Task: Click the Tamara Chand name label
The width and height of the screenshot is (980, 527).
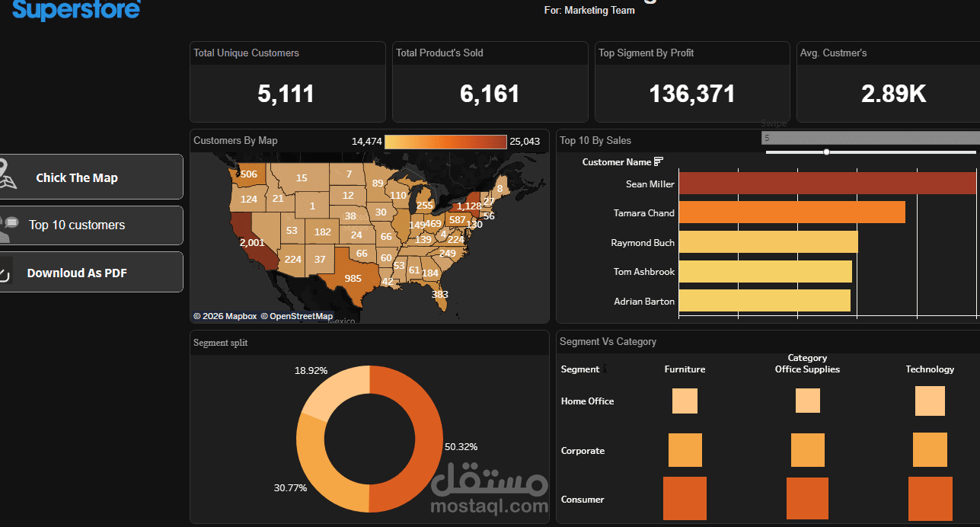Action: [x=644, y=212]
